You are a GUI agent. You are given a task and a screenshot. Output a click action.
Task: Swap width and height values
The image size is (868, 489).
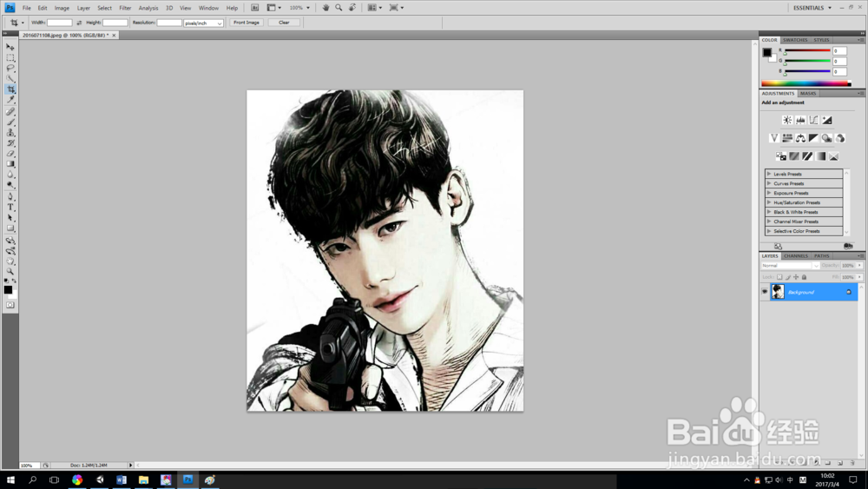click(79, 23)
